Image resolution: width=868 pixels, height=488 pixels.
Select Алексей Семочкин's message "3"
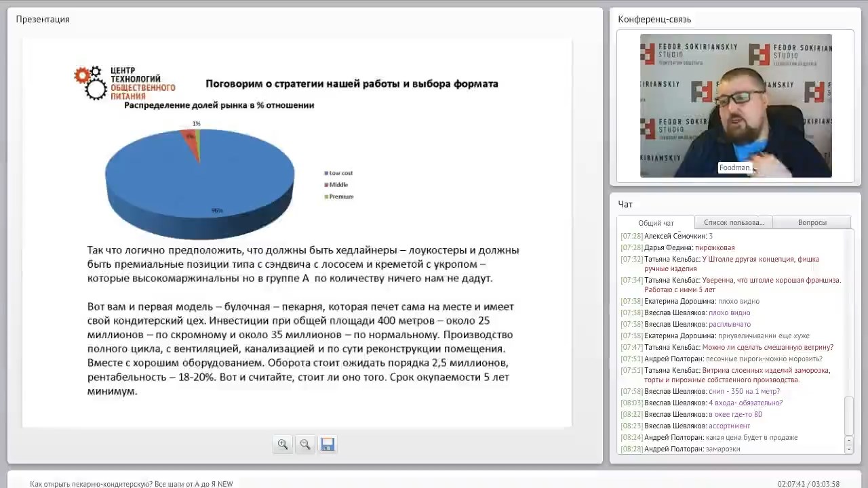tap(711, 236)
